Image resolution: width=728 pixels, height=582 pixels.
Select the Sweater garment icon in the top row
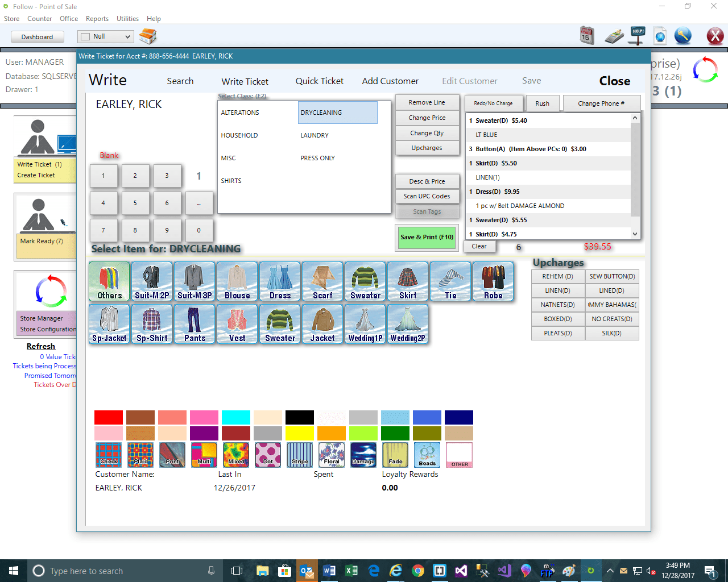[x=365, y=281]
